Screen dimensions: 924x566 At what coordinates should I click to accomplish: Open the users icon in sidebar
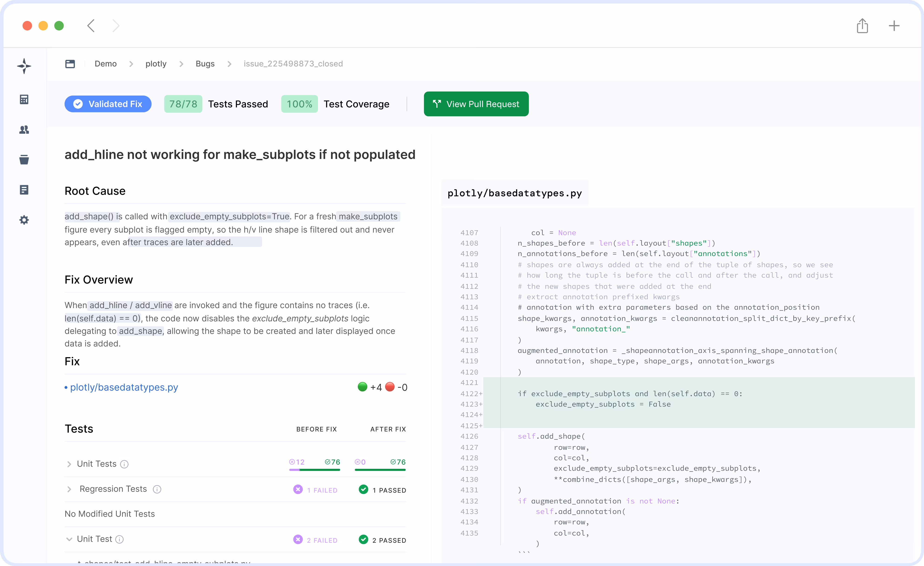click(24, 130)
